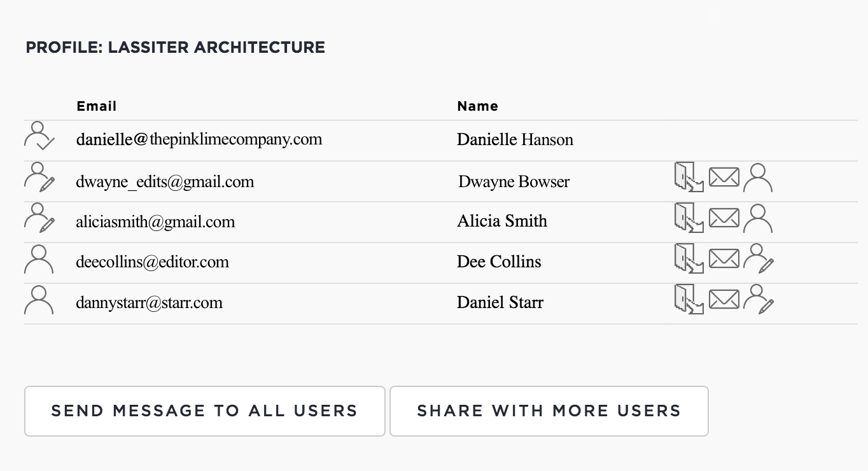Click the Send Message To All Users button

(x=205, y=411)
